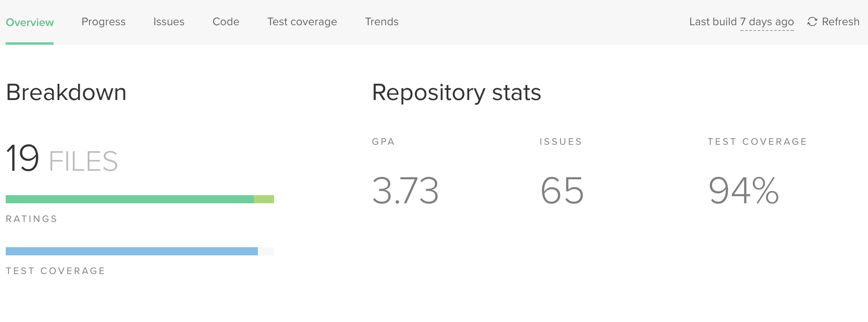This screenshot has width=868, height=322.
Task: Select the Overview tab
Action: (28, 22)
